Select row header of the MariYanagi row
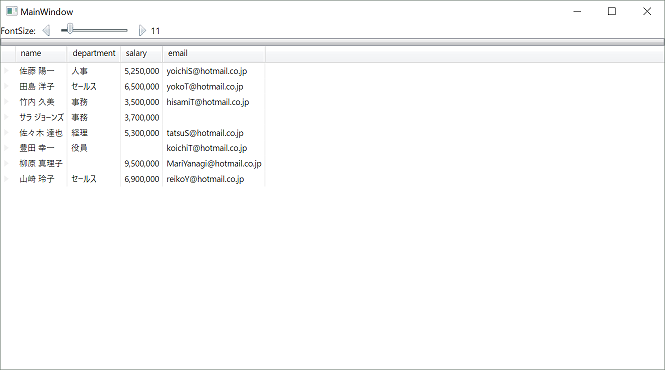 (x=8, y=163)
